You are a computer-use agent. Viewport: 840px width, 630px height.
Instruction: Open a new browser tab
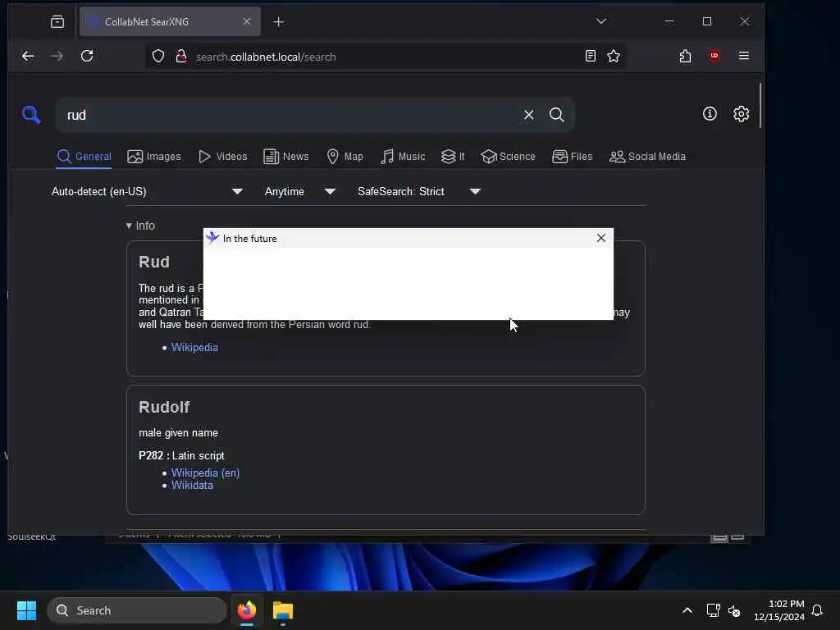(279, 21)
